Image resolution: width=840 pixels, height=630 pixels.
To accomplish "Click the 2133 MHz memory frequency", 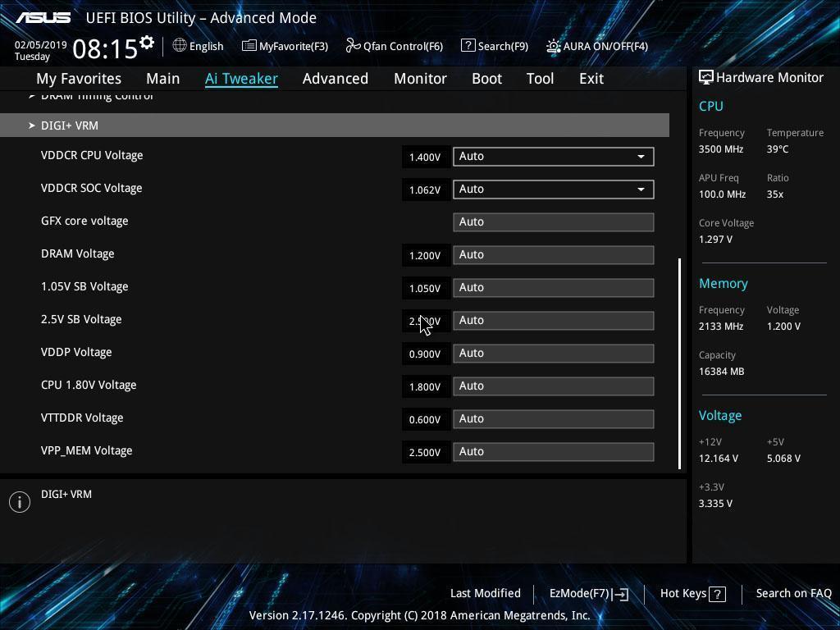I will (720, 326).
